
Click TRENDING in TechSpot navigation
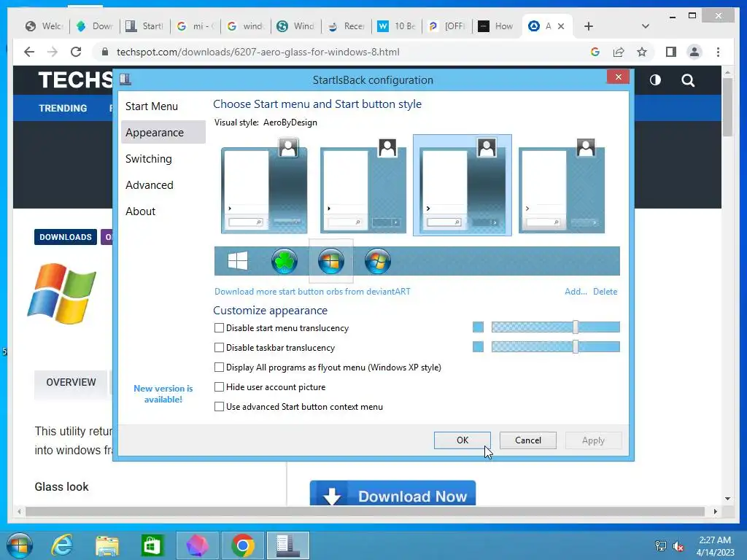(63, 108)
